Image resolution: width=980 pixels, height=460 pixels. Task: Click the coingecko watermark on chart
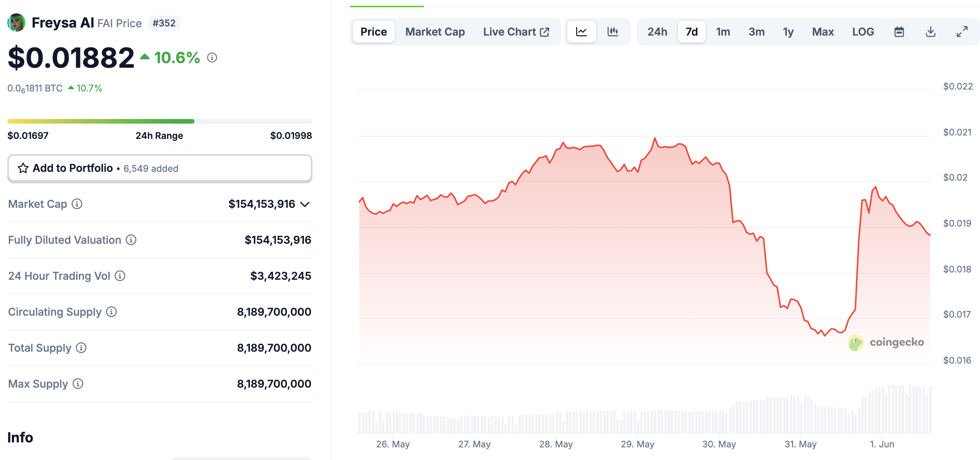point(887,343)
